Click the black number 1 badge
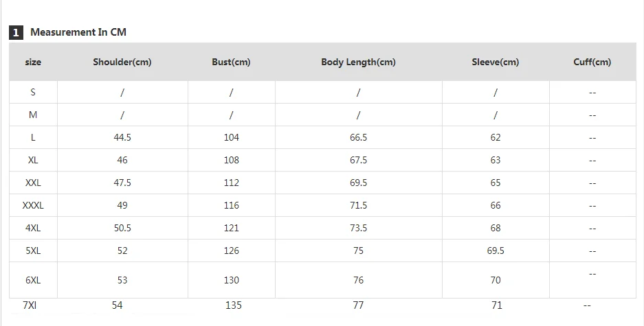This screenshot has width=644, height=326. [16, 32]
